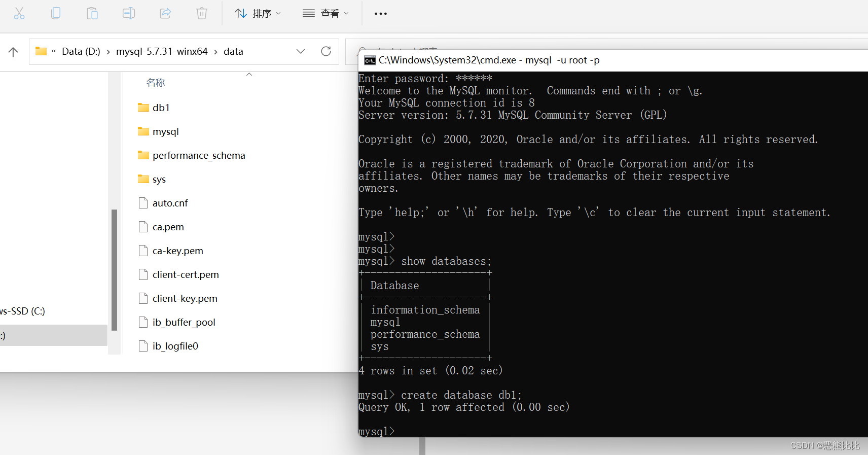Navigate to Data (D:) breadcrumb

click(x=81, y=51)
